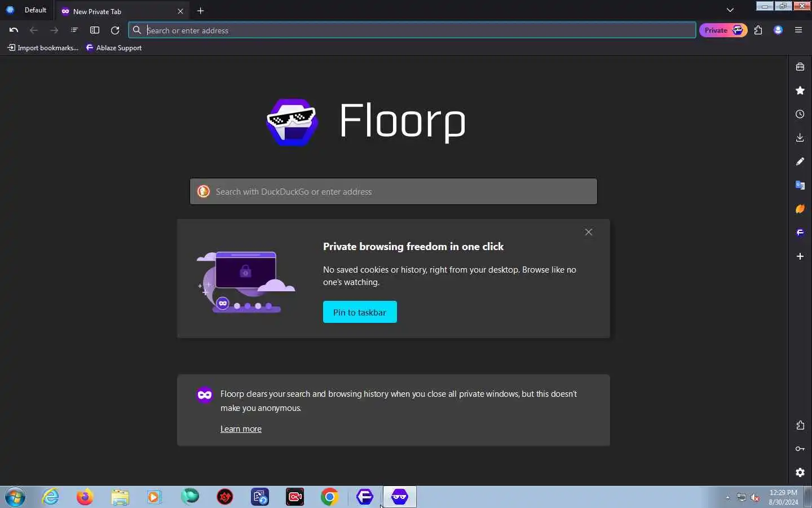
Task: Reload the current page
Action: 115,30
